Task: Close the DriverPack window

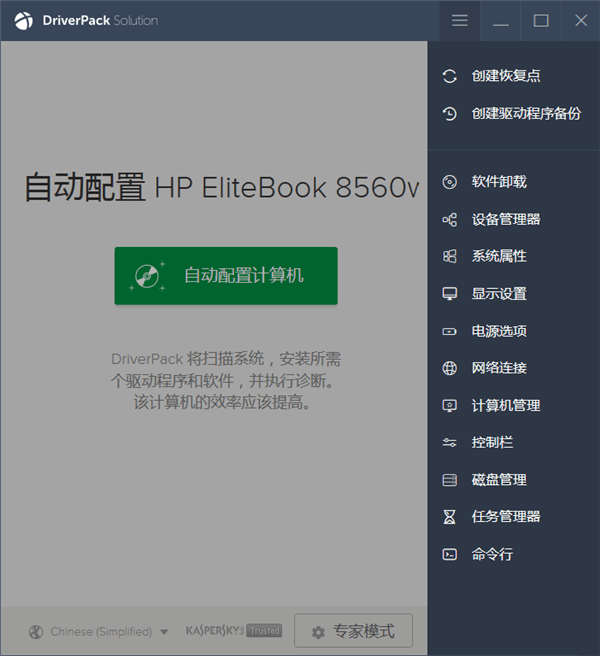Action: coord(581,20)
